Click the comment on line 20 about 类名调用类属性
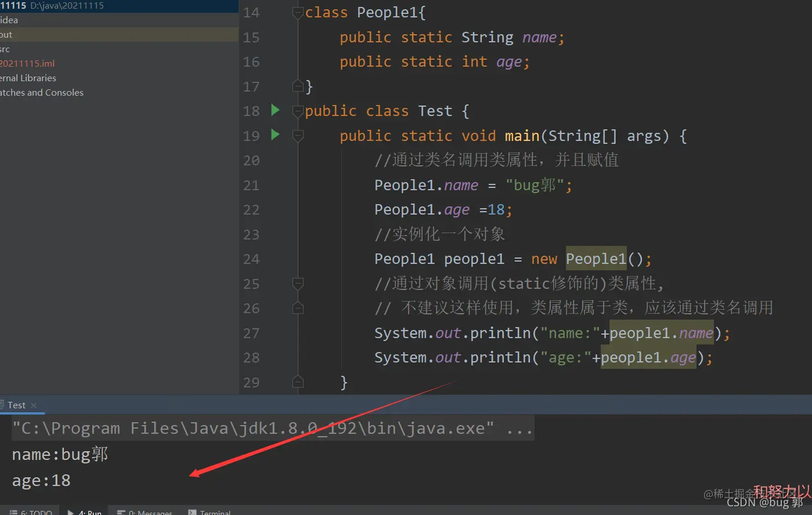The image size is (812, 515). [496, 160]
